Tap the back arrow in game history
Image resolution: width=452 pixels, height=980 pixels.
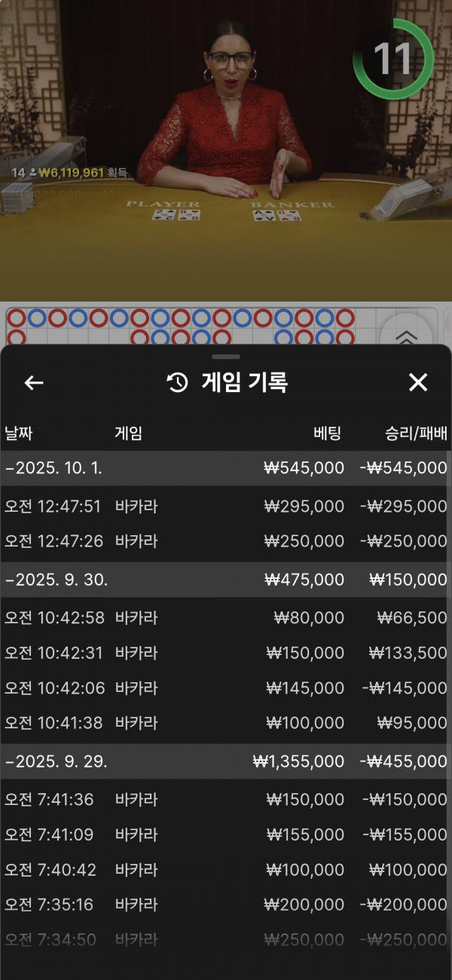pyautogui.click(x=34, y=383)
